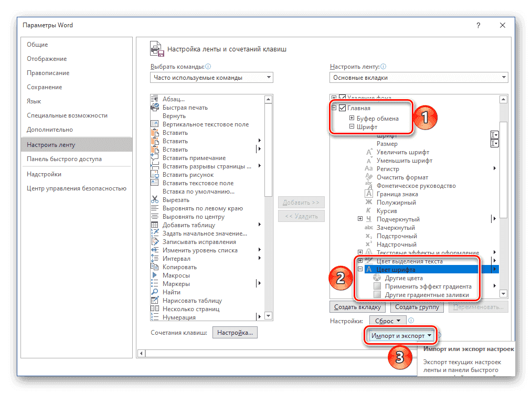Click the Вставить примечание comment icon
The image size is (532, 393).
coord(154,158)
